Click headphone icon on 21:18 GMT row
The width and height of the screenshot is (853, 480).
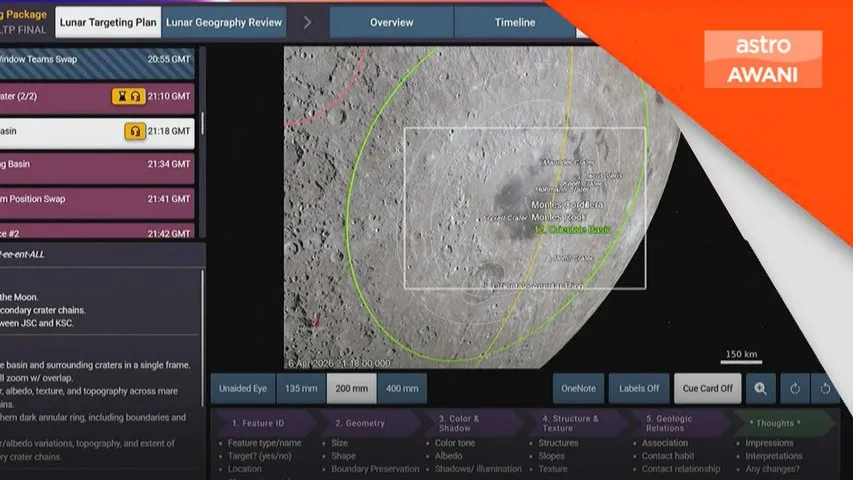[134, 132]
